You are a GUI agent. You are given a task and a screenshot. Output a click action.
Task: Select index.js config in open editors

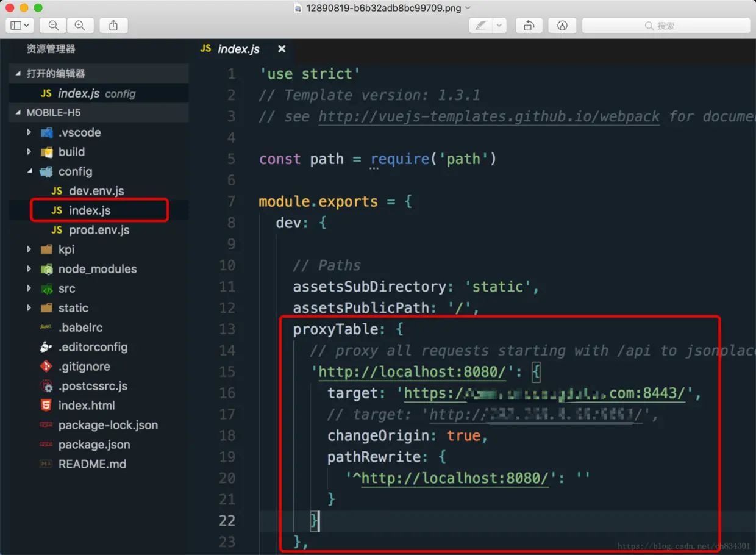tap(99, 93)
